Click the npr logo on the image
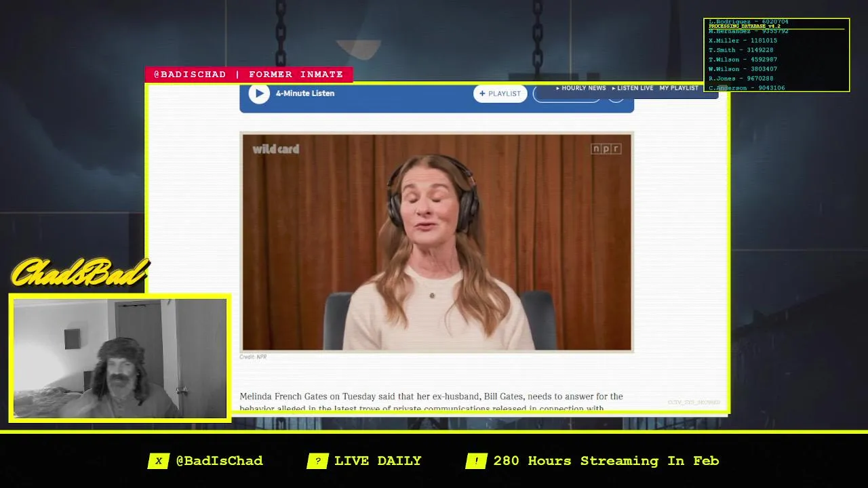 [x=606, y=148]
